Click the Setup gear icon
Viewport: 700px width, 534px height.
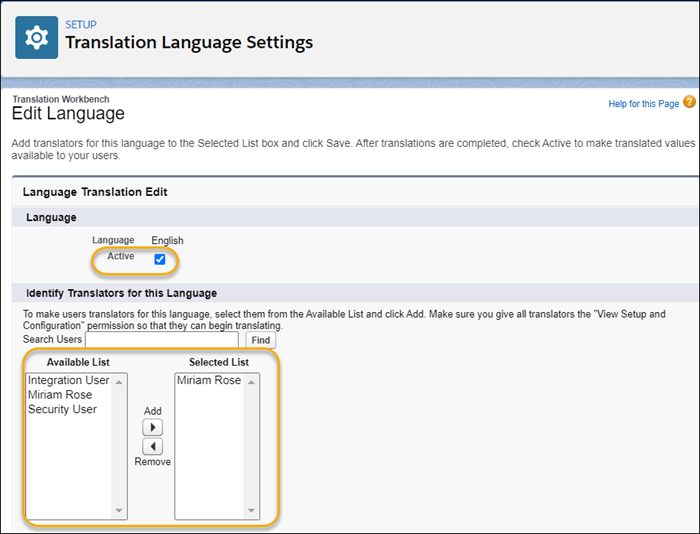pyautogui.click(x=37, y=37)
